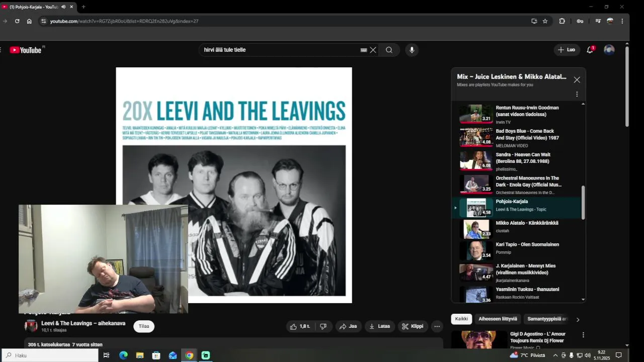Share the video with Jaa button
This screenshot has width=644, height=362.
coord(348,326)
